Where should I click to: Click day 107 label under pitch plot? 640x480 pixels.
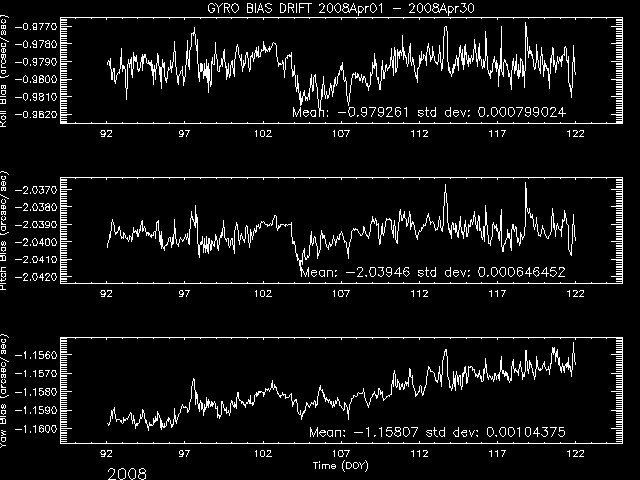[x=341, y=294]
